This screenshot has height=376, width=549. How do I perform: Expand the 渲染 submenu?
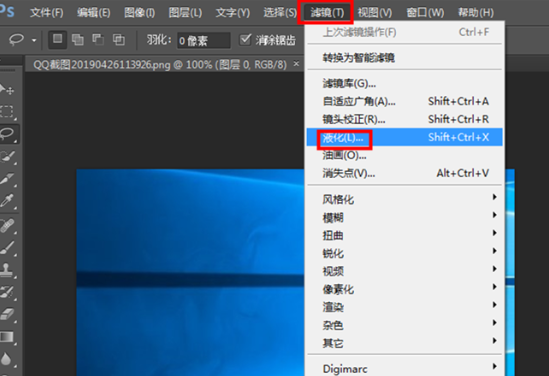click(x=404, y=307)
